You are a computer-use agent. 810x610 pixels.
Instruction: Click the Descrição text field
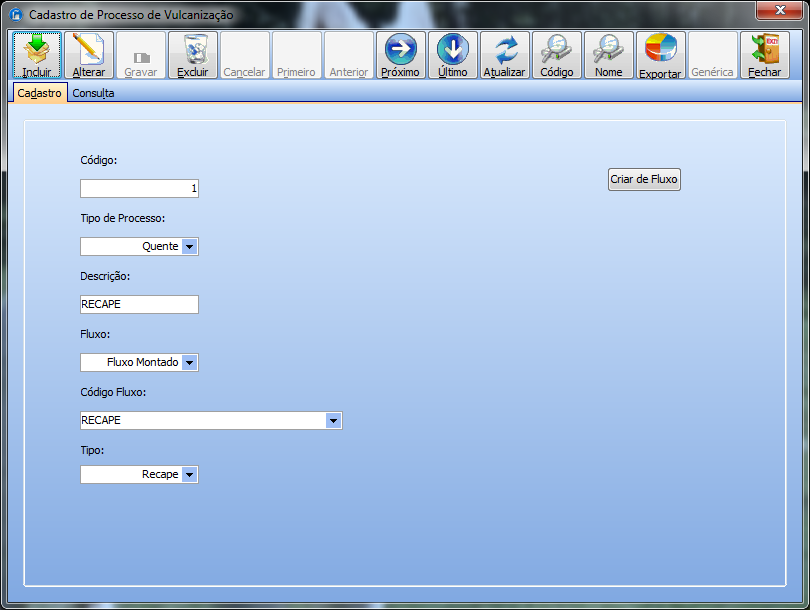point(139,305)
